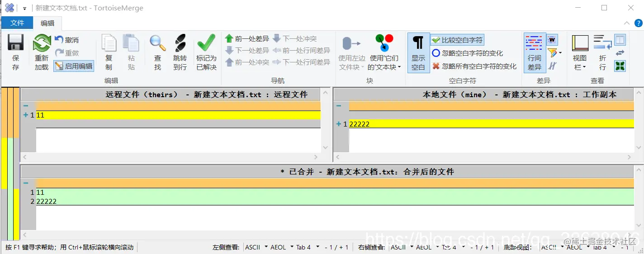Image resolution: width=644 pixels, height=254 pixels.
Task: Click theirs pane horizontal scrollbar
Action: click(x=170, y=157)
